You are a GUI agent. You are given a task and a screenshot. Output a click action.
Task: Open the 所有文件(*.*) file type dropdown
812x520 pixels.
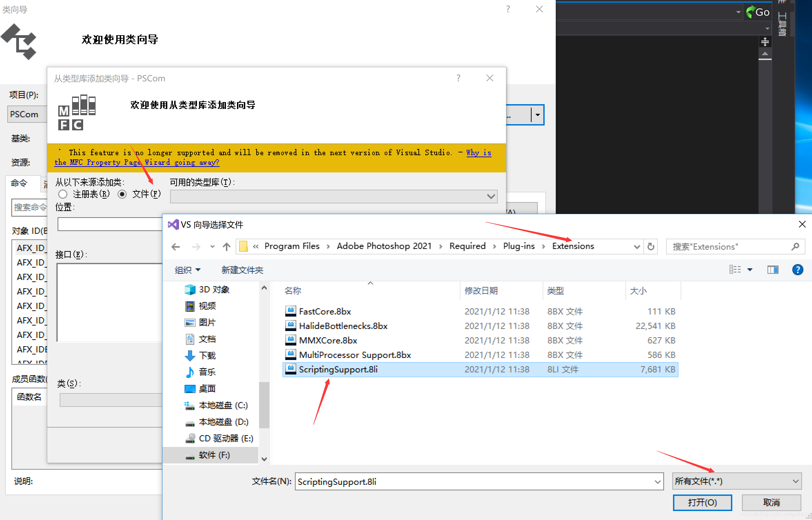736,481
